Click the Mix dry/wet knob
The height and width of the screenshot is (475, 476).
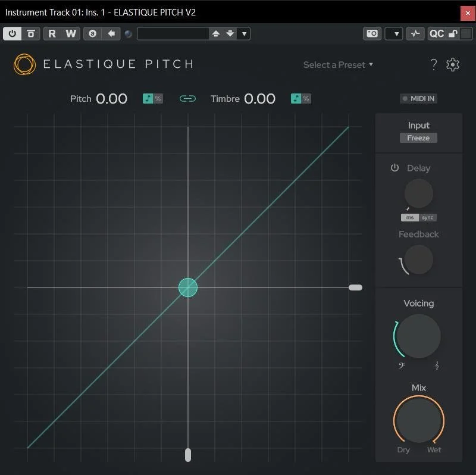[419, 420]
